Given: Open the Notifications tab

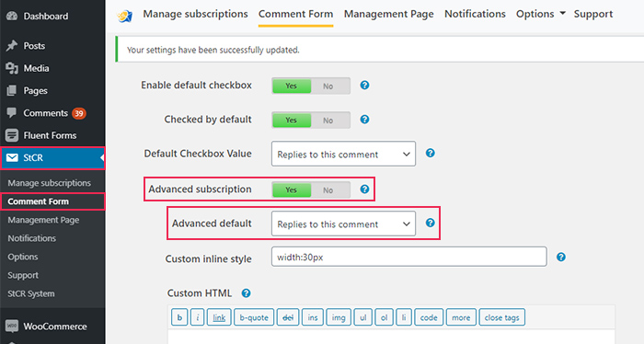Looking at the screenshot, I should click(x=475, y=14).
